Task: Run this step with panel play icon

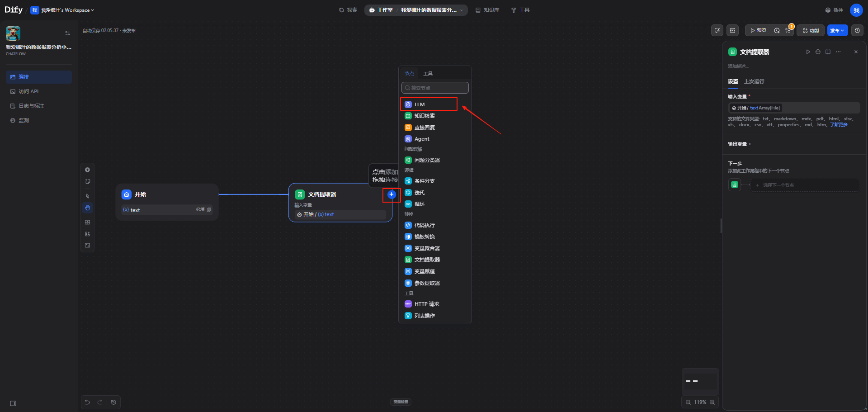Action: tap(808, 52)
